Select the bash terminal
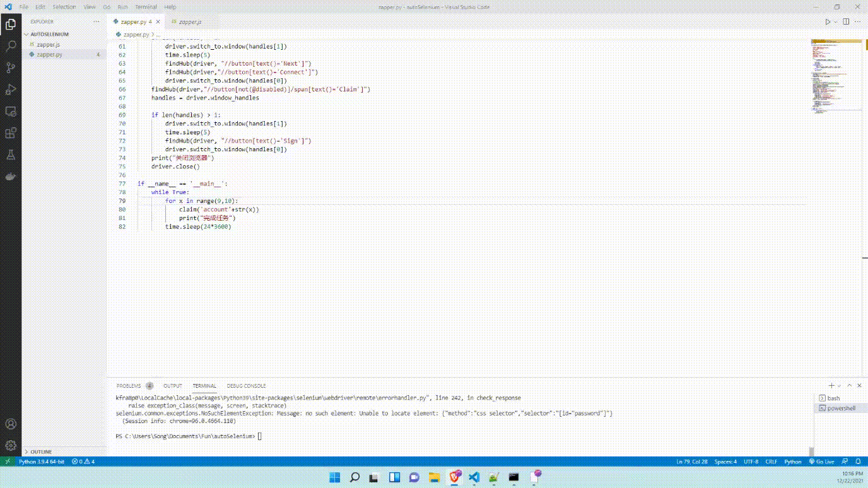868x488 pixels. point(840,398)
